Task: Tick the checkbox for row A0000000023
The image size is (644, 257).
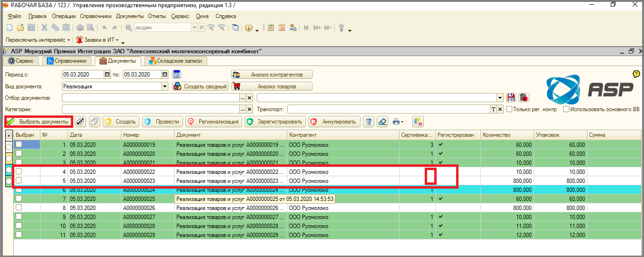Action: [19, 181]
